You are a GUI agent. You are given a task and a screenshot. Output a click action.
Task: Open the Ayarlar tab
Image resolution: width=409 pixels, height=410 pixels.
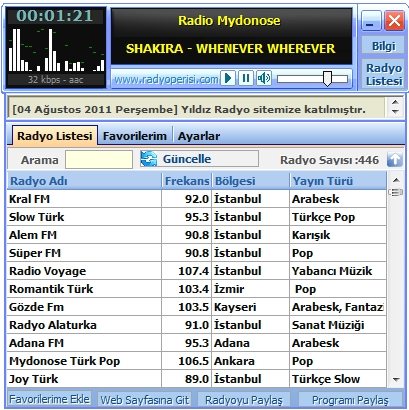coord(199,136)
